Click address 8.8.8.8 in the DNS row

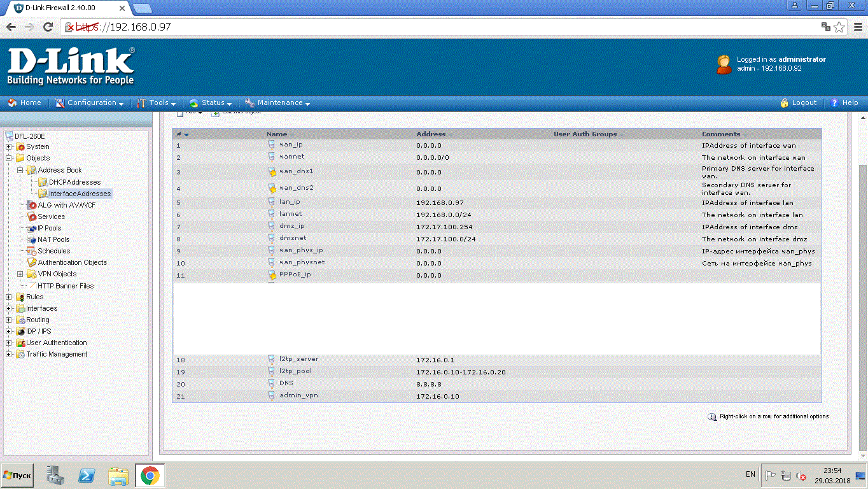click(x=428, y=384)
